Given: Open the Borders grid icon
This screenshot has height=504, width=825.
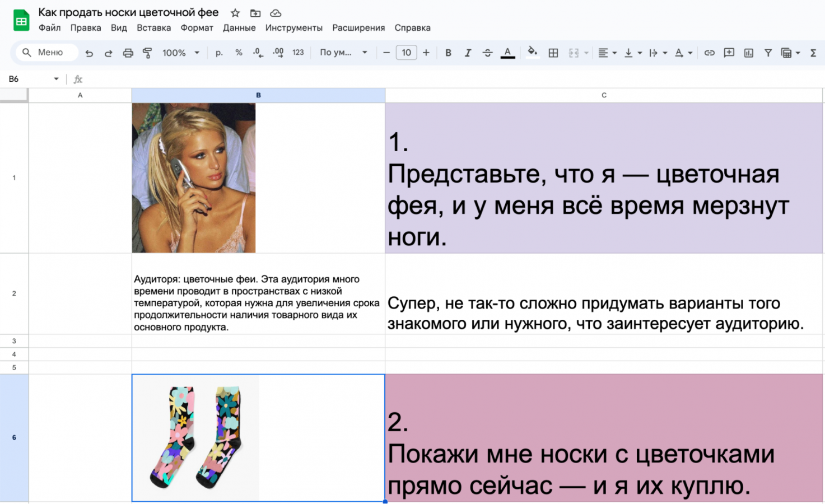Looking at the screenshot, I should tap(553, 53).
